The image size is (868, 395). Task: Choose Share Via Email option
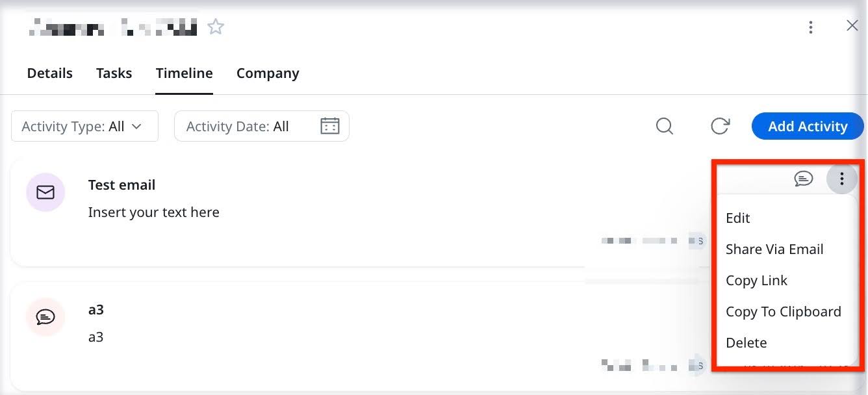click(774, 249)
